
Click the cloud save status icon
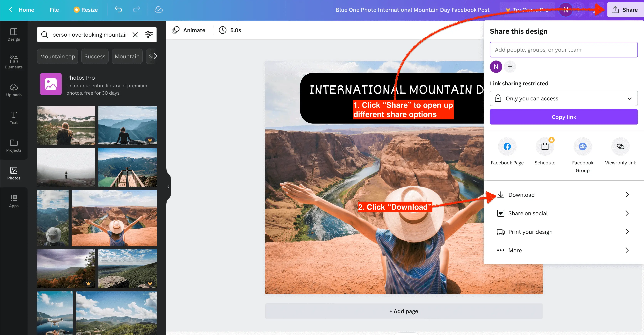pos(158,9)
